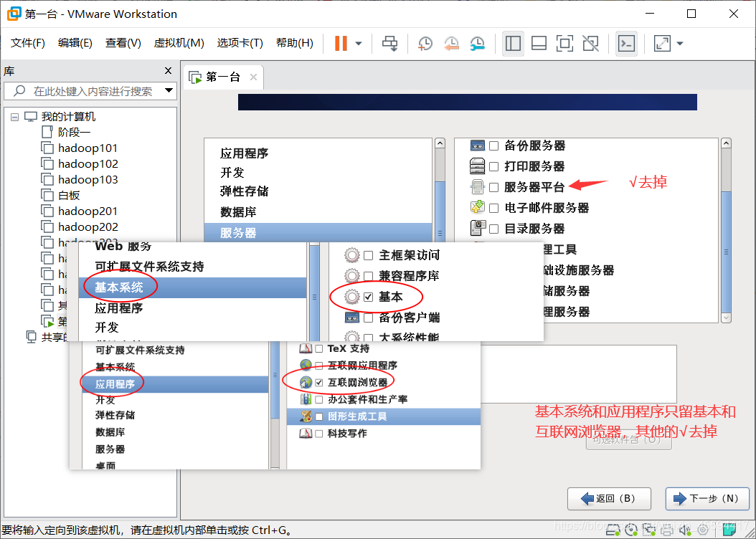Open the library search dropdown arrow
This screenshot has width=756, height=539.
169,90
